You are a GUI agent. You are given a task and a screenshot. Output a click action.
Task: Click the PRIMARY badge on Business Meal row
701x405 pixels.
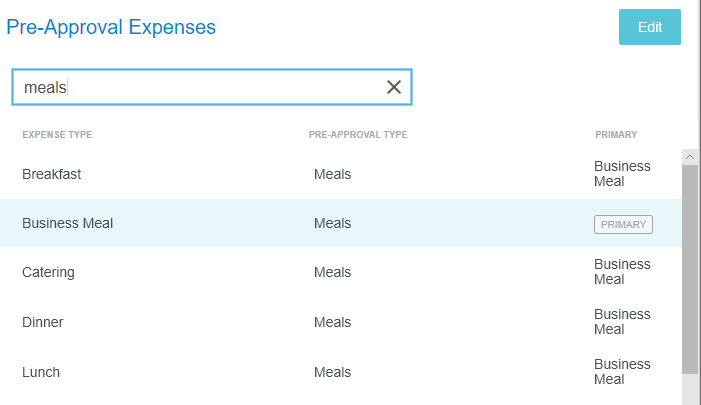(623, 224)
